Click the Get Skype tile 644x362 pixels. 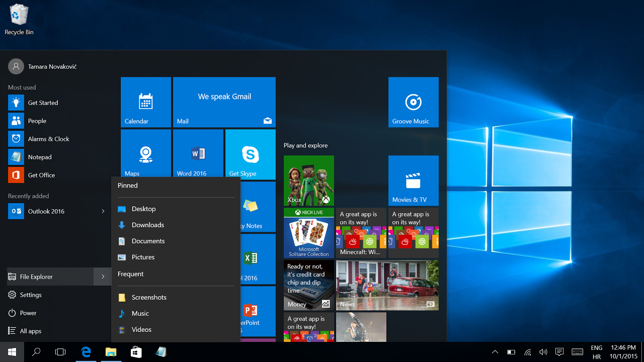click(250, 154)
